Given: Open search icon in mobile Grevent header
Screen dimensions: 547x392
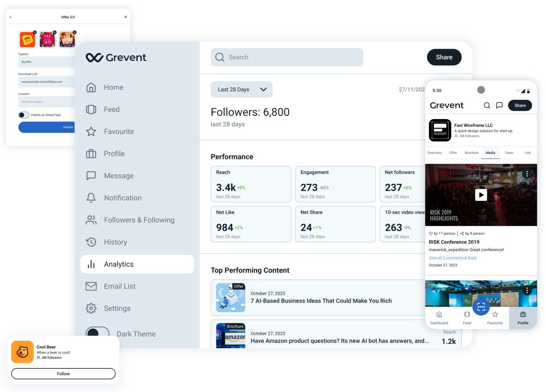Looking at the screenshot, I should [x=487, y=105].
